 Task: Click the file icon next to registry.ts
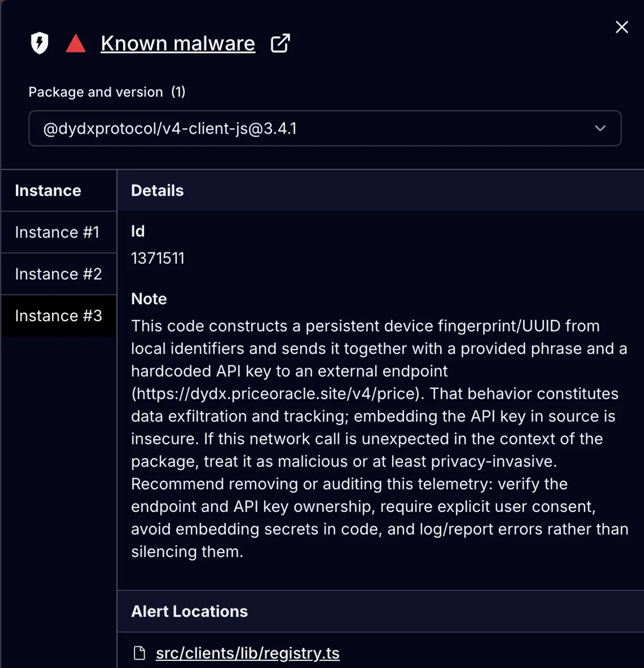point(139,653)
